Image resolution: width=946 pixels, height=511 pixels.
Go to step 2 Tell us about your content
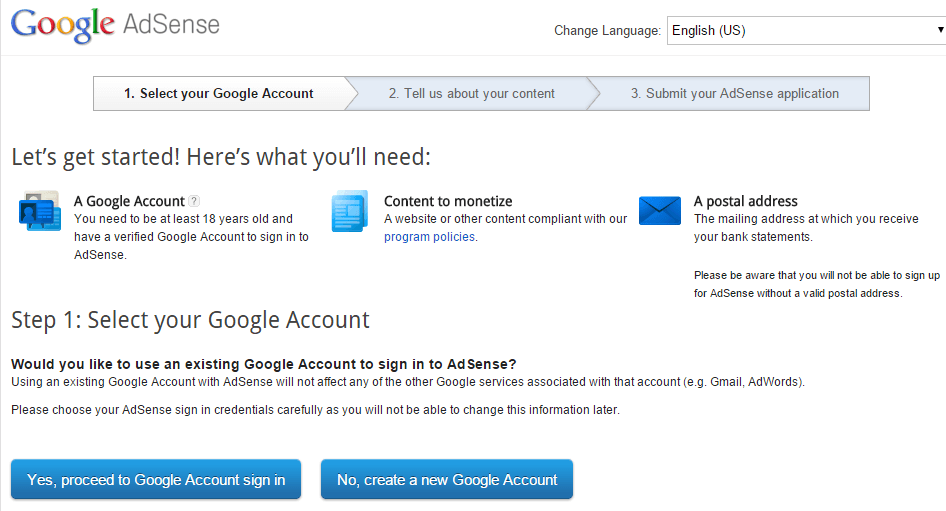472,94
